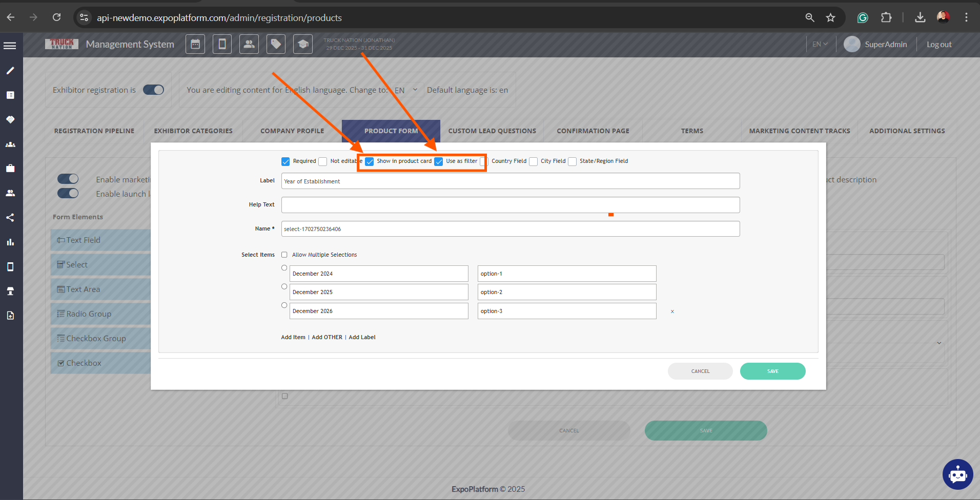Expand the EN language dropdown in header
Viewport: 980px width, 500px height.
click(820, 45)
